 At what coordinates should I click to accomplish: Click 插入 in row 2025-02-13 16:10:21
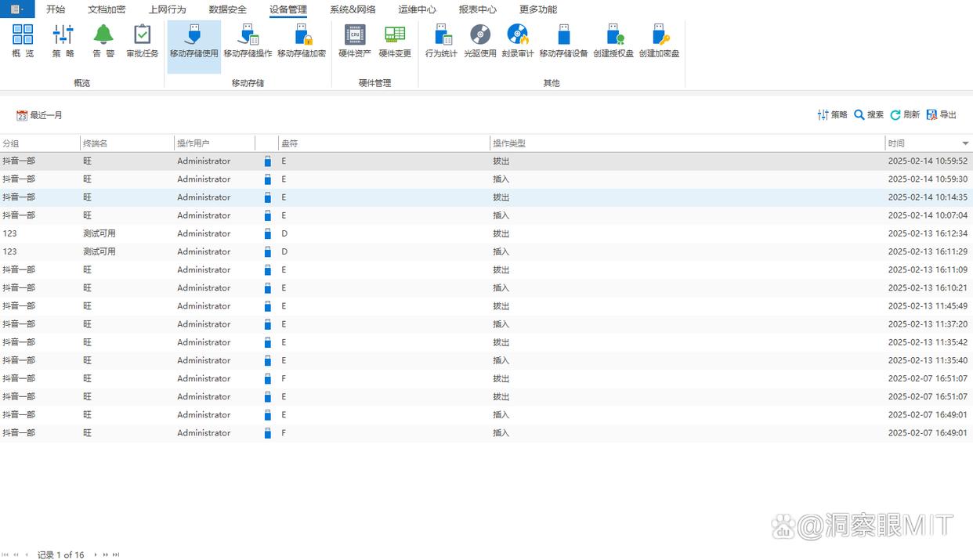pos(501,288)
